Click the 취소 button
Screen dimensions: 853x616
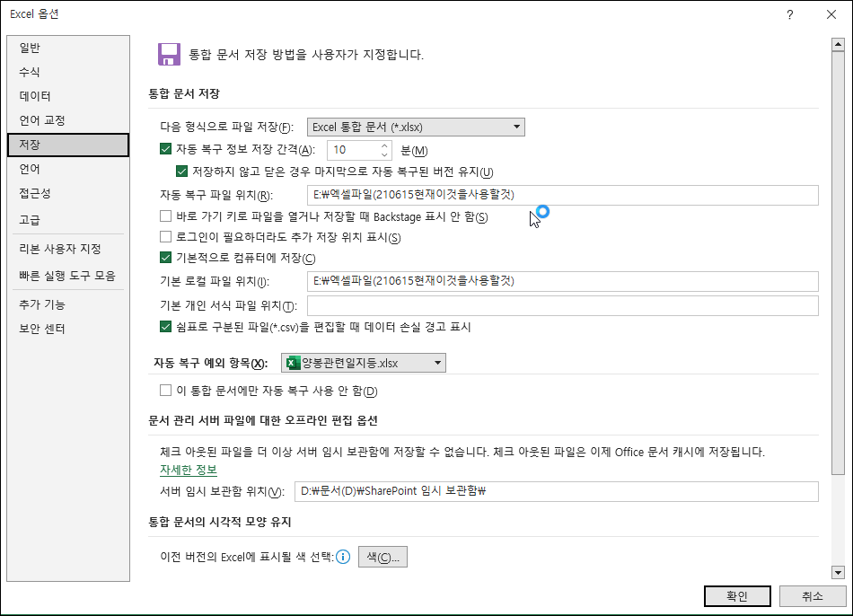click(813, 596)
